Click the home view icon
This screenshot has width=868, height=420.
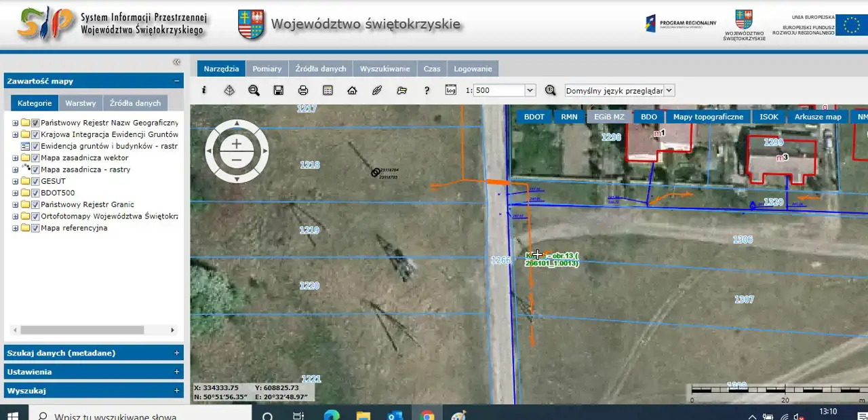click(x=352, y=90)
